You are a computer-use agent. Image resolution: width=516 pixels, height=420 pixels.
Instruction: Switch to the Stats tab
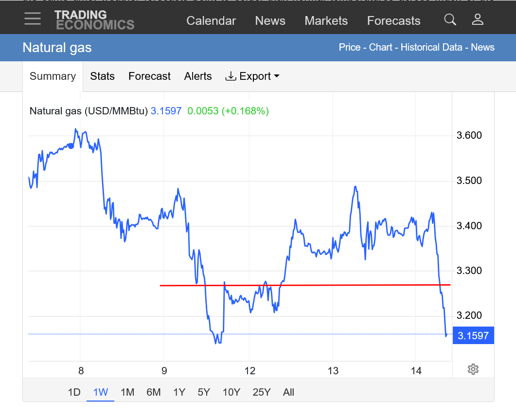click(x=102, y=76)
